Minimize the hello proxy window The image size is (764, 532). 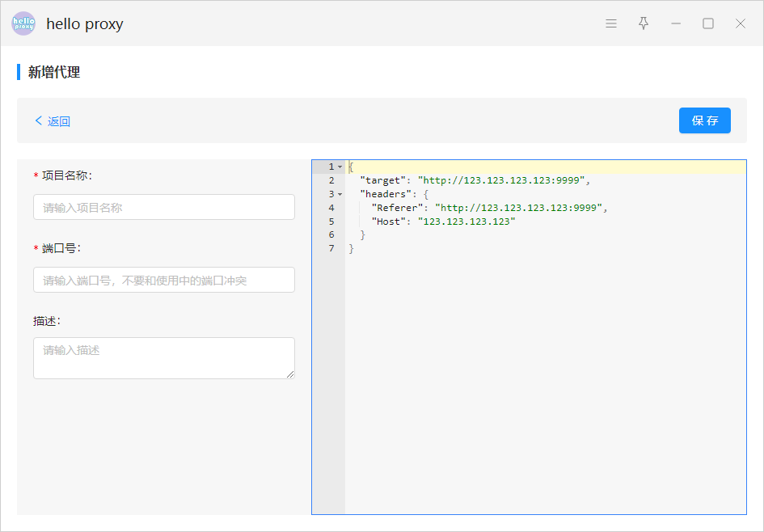coord(676,23)
